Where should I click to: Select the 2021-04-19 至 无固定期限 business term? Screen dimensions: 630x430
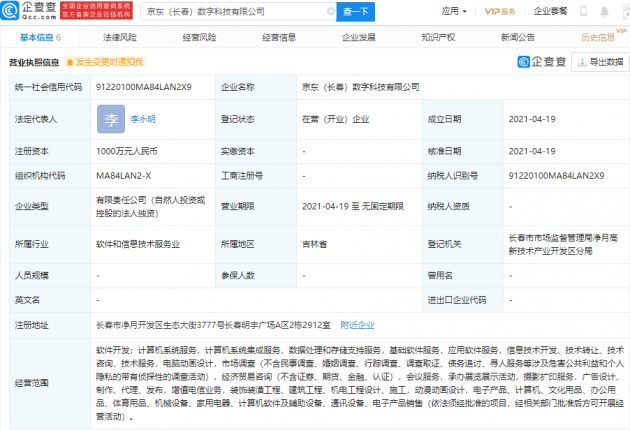coord(353,206)
